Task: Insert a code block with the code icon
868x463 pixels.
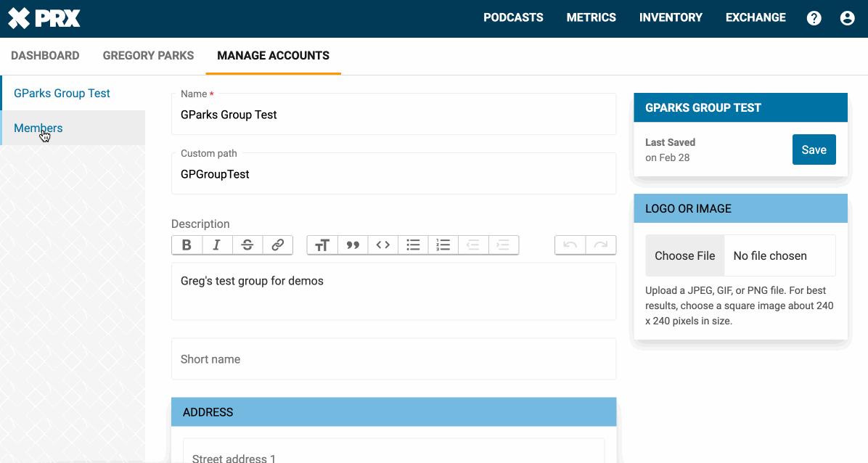Action: point(383,245)
